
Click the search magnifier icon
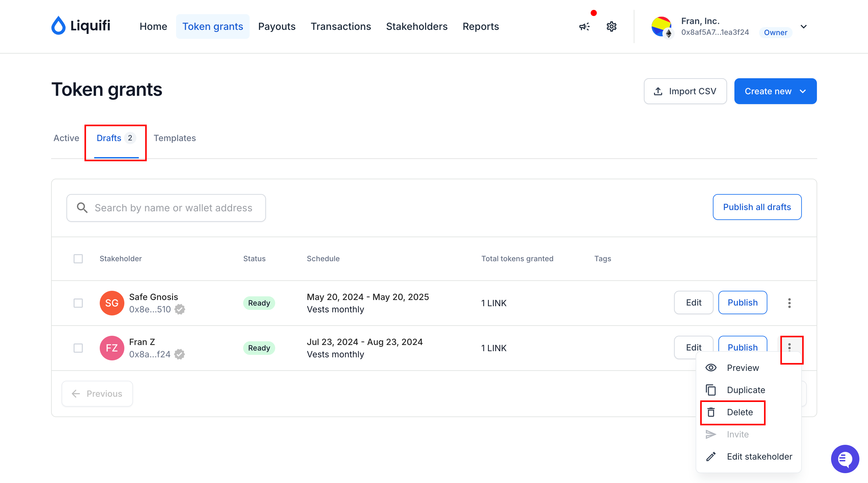[x=82, y=208]
